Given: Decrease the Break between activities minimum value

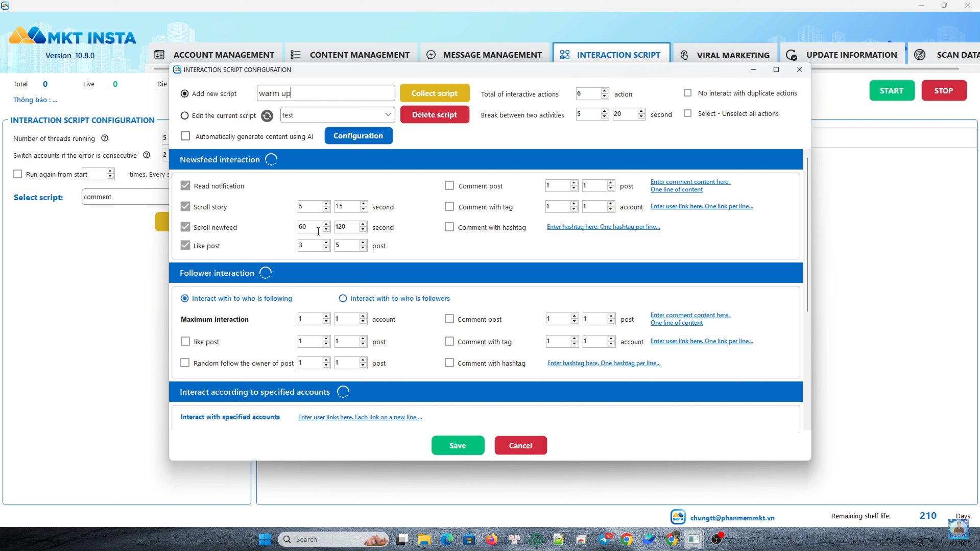Looking at the screenshot, I should [x=605, y=117].
